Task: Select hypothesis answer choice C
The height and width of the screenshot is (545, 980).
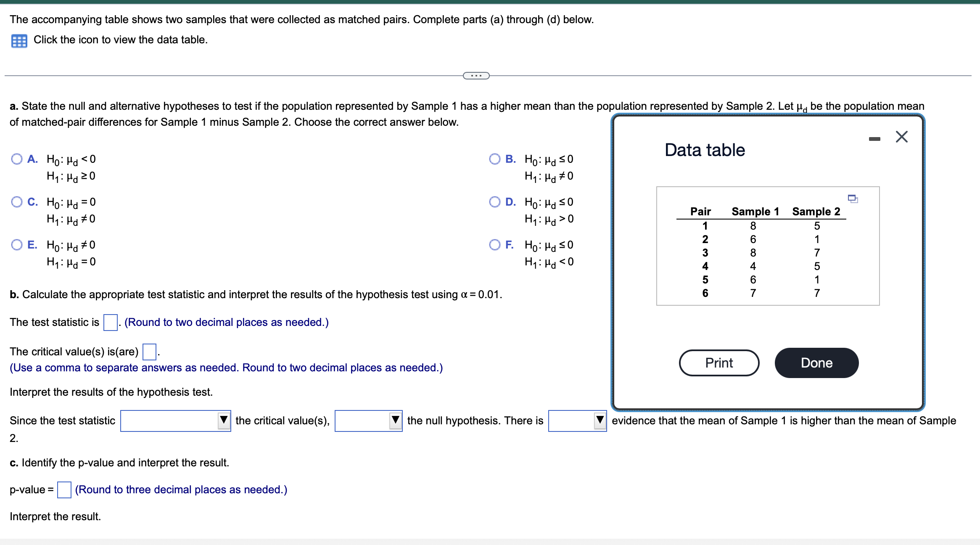Action: click(17, 202)
